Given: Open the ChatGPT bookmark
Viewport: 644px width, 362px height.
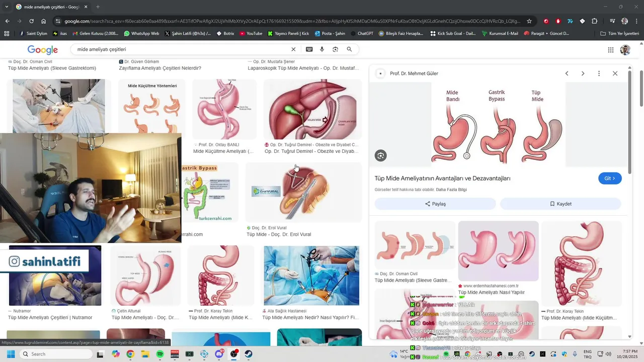Looking at the screenshot, I should click(x=361, y=33).
